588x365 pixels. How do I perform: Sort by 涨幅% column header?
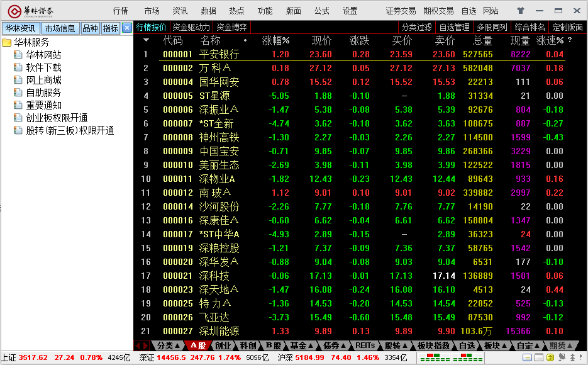point(275,40)
